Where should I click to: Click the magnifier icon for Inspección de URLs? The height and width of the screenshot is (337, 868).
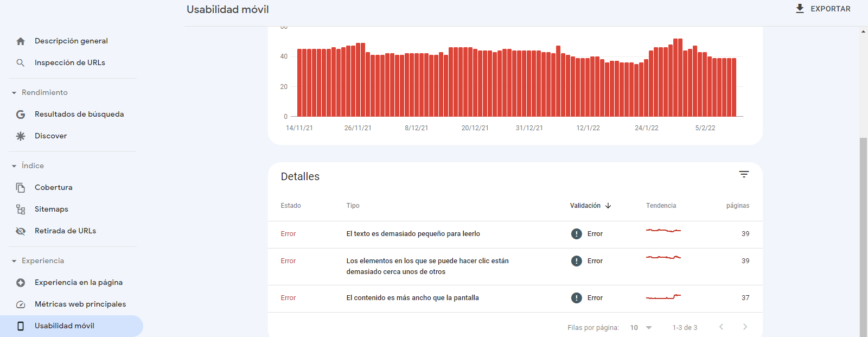[21, 63]
